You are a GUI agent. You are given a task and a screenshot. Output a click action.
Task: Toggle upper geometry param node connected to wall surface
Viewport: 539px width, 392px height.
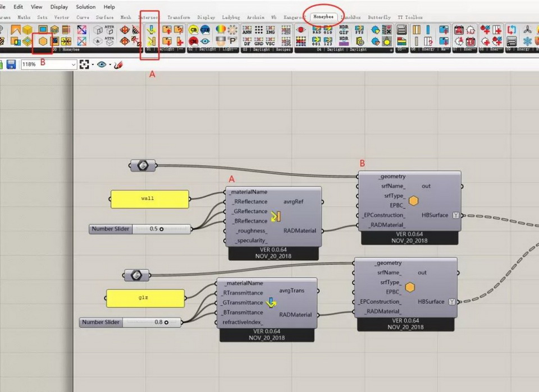pyautogui.click(x=143, y=165)
